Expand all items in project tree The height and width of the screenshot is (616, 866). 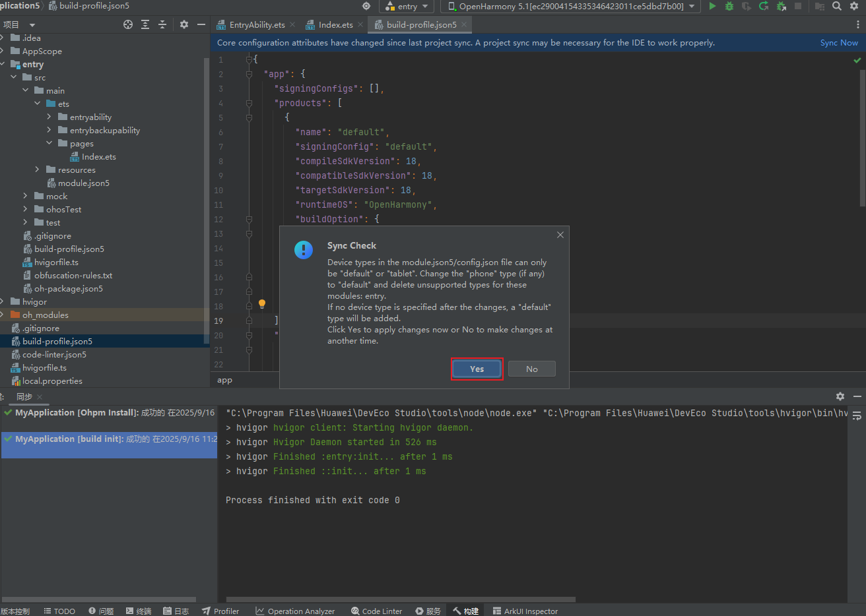point(145,24)
